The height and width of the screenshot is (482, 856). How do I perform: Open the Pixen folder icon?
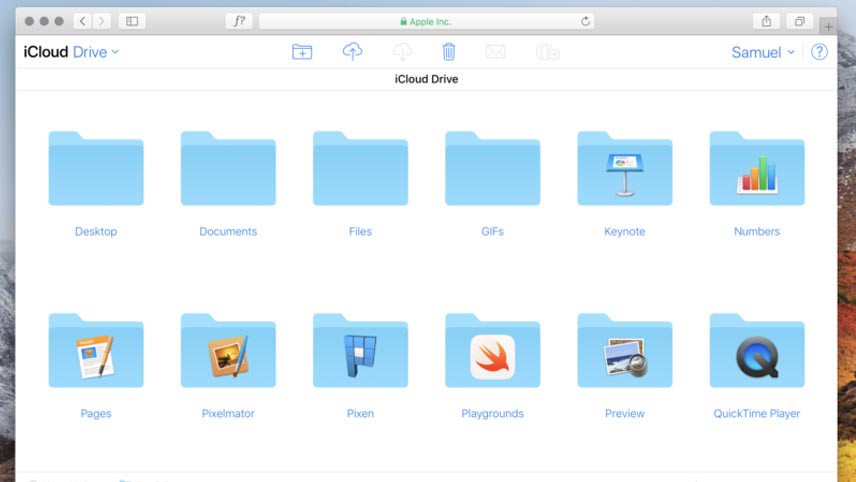tap(360, 350)
